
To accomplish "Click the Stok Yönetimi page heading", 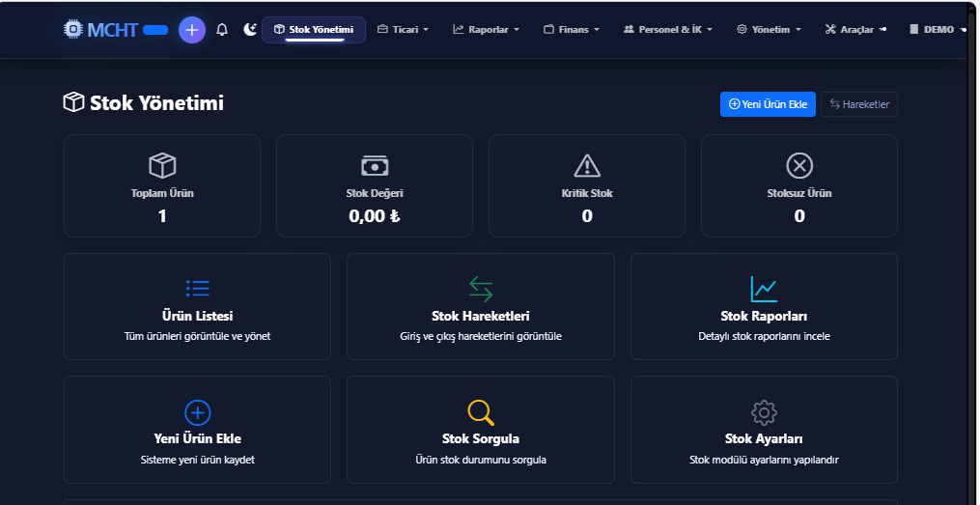I will 156,102.
